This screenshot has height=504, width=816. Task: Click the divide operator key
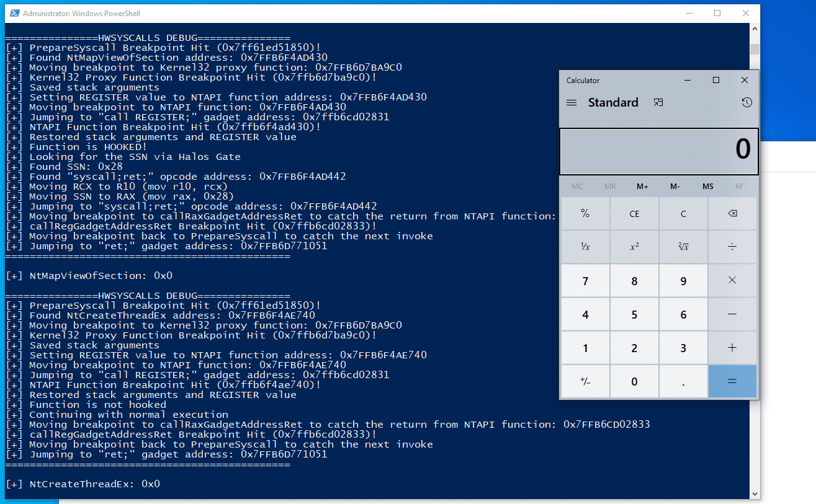[732, 247]
